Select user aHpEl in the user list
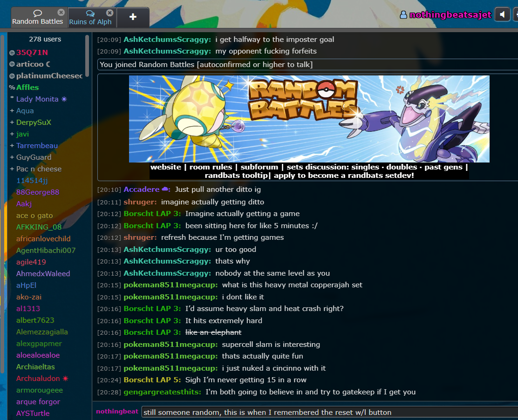The image size is (518, 420). [x=27, y=285]
